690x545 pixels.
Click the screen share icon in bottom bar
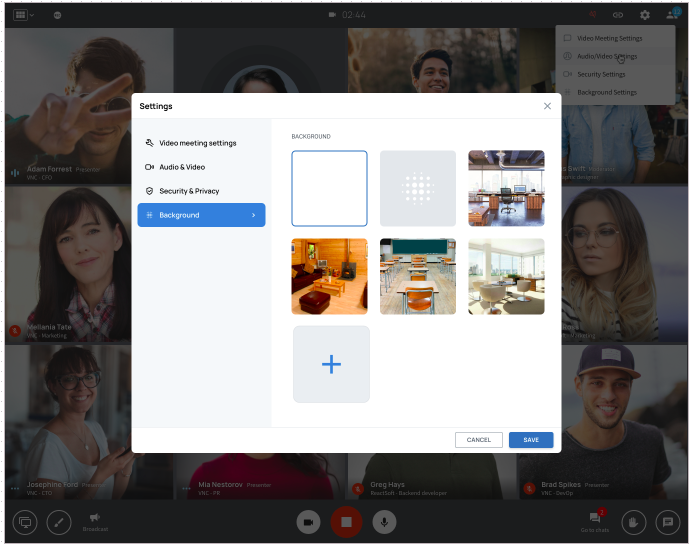(25, 523)
